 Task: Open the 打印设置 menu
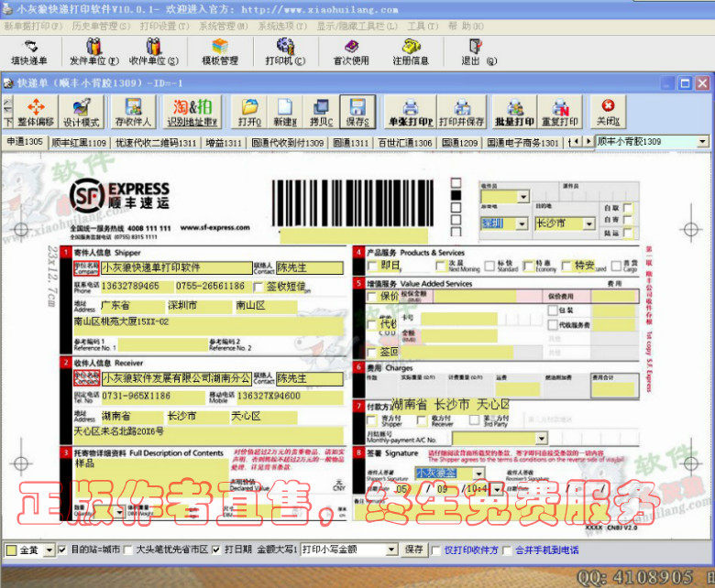point(164,26)
